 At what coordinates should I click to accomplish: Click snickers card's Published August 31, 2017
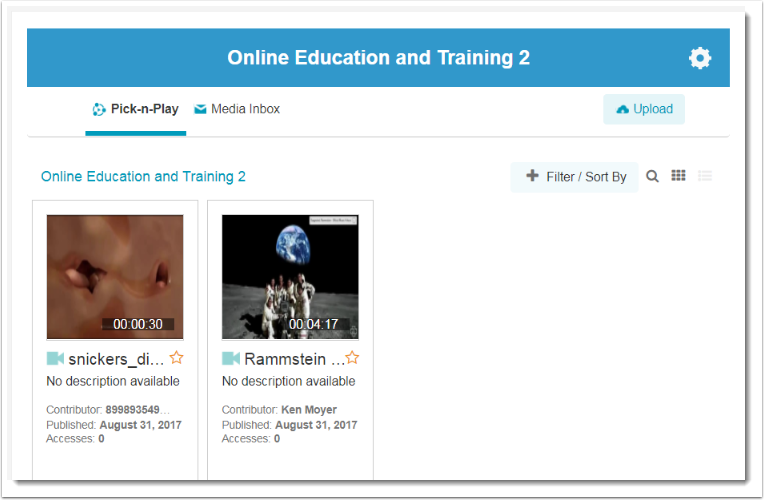tap(114, 425)
